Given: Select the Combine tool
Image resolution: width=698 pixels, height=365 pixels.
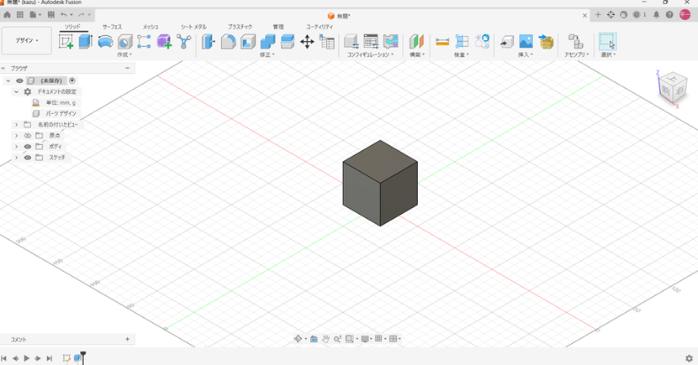Looking at the screenshot, I should click(268, 41).
